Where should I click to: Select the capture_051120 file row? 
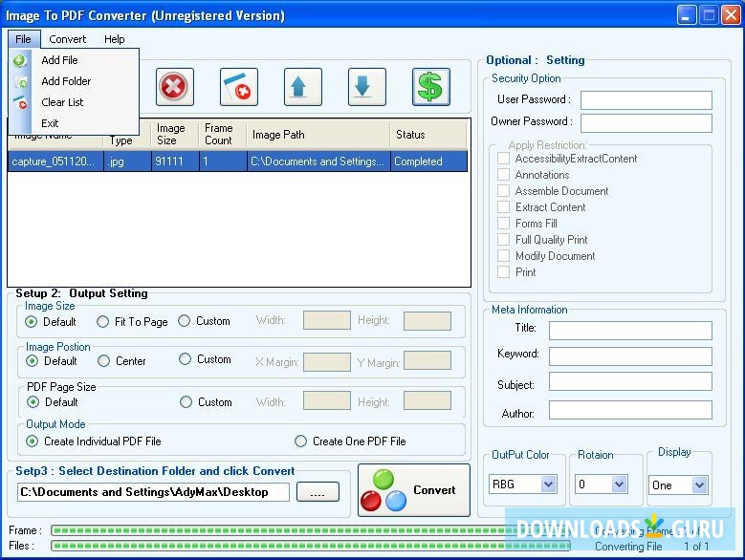pos(237,162)
